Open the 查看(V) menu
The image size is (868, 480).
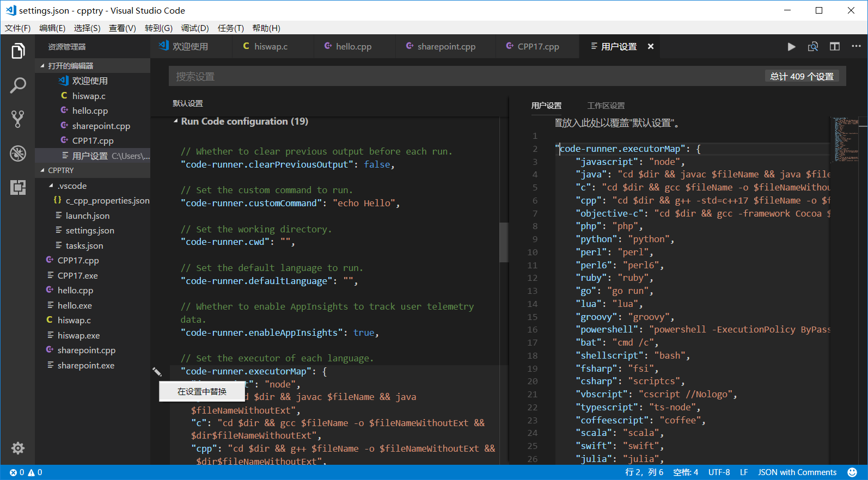(x=123, y=28)
